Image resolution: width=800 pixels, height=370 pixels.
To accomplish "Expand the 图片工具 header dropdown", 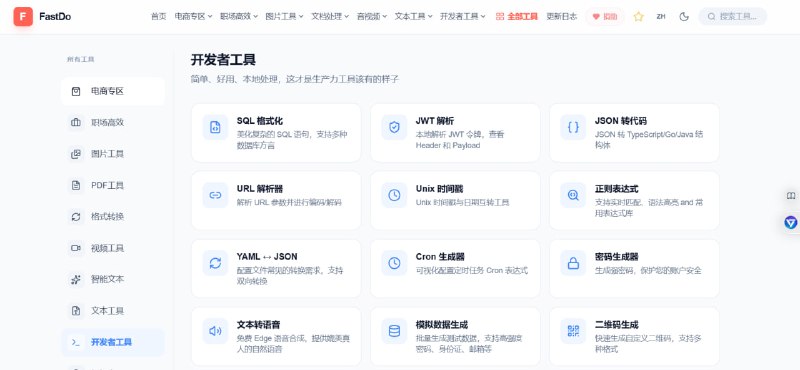I will (x=284, y=16).
